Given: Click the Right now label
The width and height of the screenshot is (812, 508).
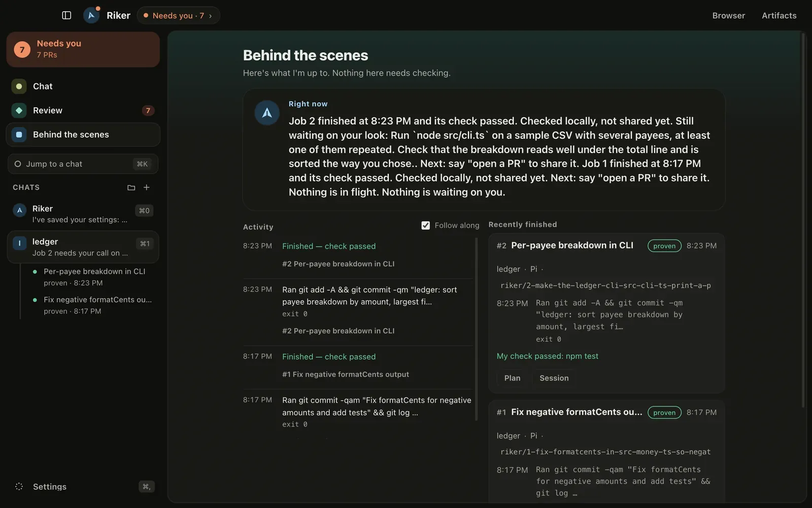Looking at the screenshot, I should click(308, 104).
